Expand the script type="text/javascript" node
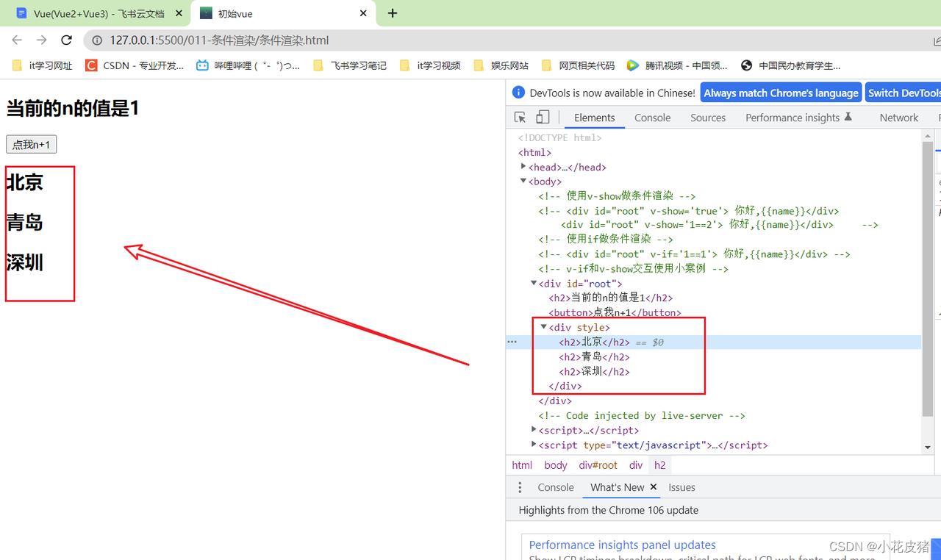 (x=534, y=444)
